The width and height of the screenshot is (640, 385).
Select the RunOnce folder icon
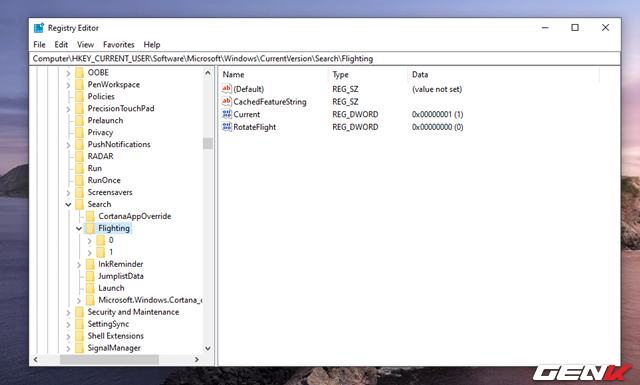coord(80,180)
